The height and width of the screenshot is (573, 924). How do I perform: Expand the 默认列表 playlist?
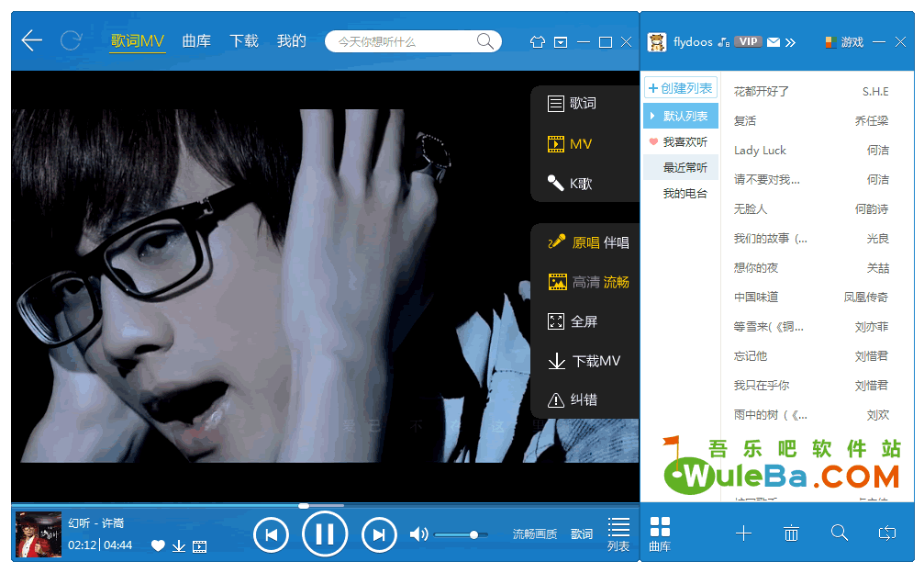click(681, 116)
